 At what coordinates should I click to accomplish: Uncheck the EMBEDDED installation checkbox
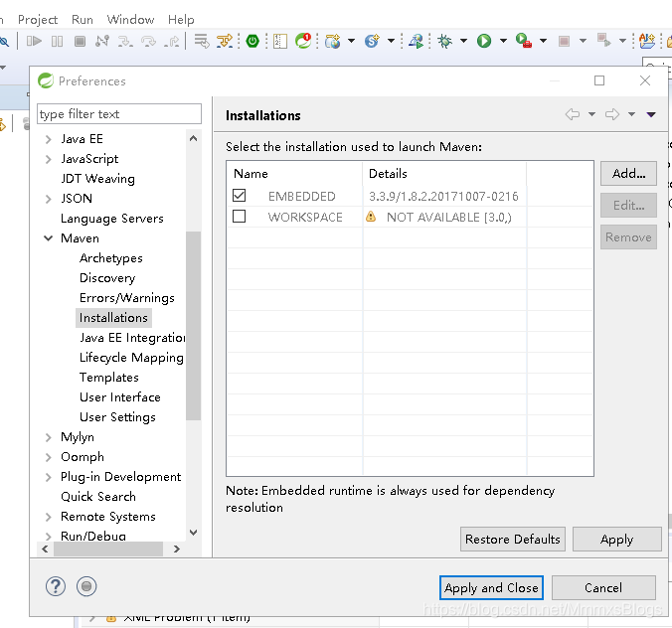(240, 196)
